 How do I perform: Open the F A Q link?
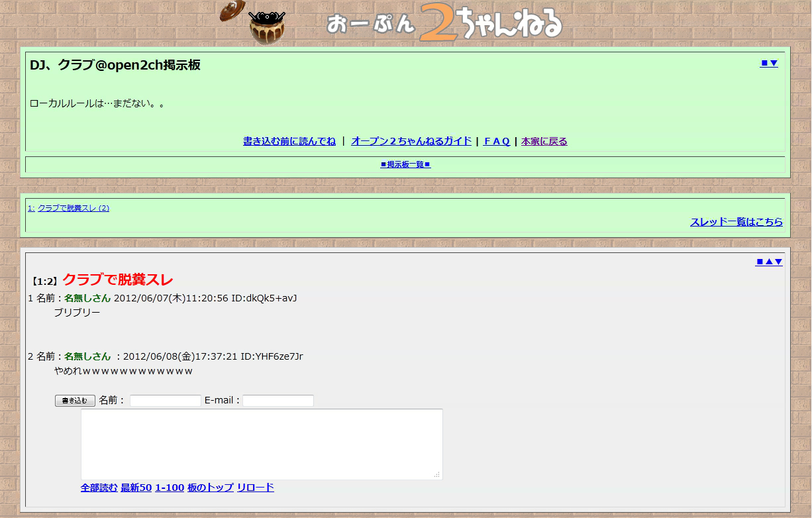tap(497, 141)
